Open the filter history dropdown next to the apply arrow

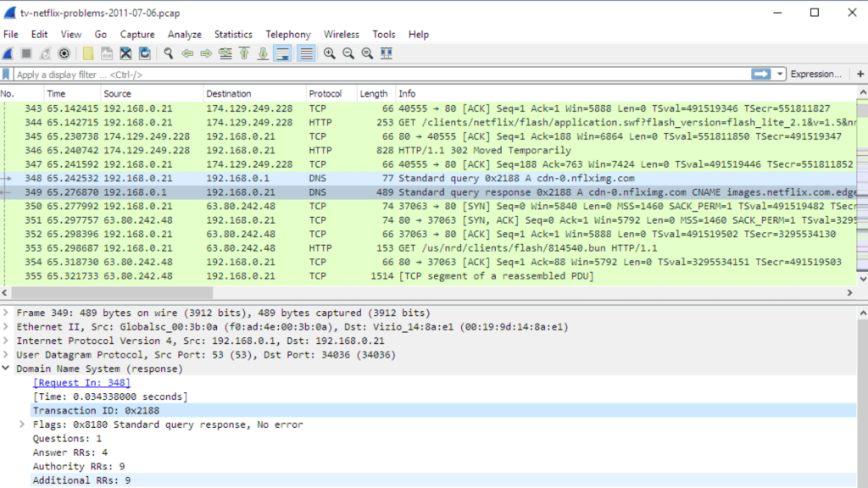click(x=781, y=74)
